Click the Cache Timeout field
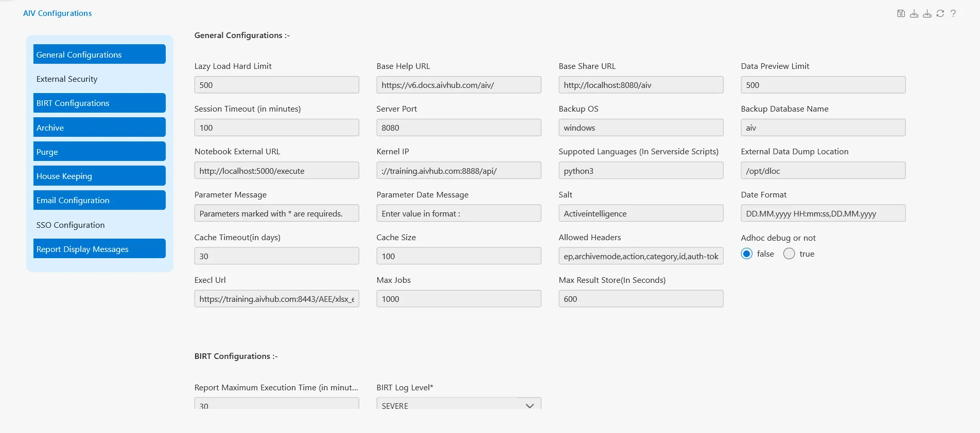The image size is (980, 433). click(x=276, y=256)
